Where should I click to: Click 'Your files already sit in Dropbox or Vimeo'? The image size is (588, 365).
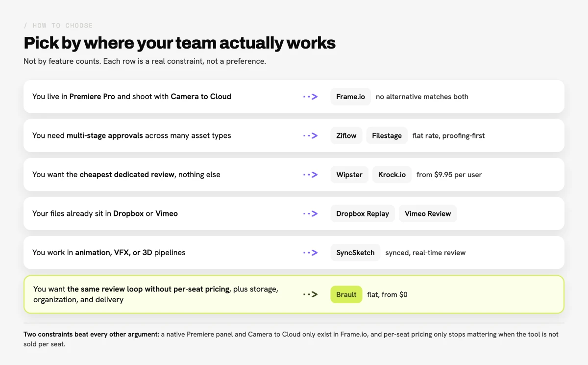click(x=105, y=213)
